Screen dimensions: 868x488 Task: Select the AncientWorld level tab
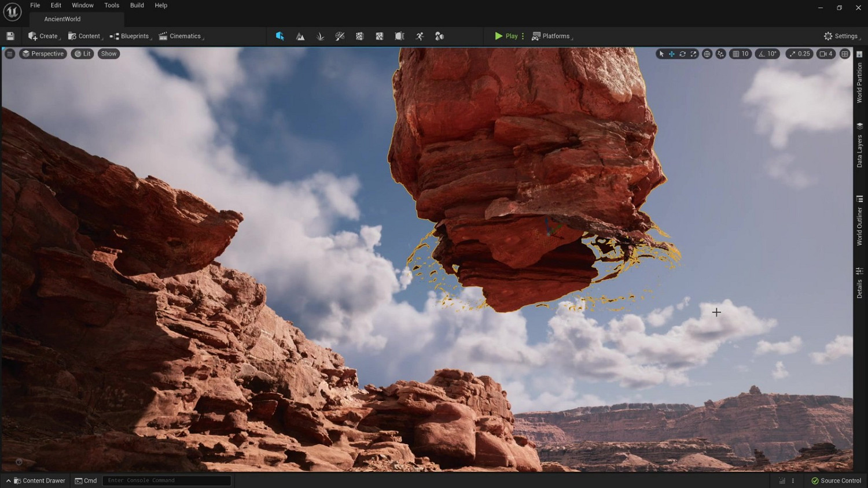(62, 19)
